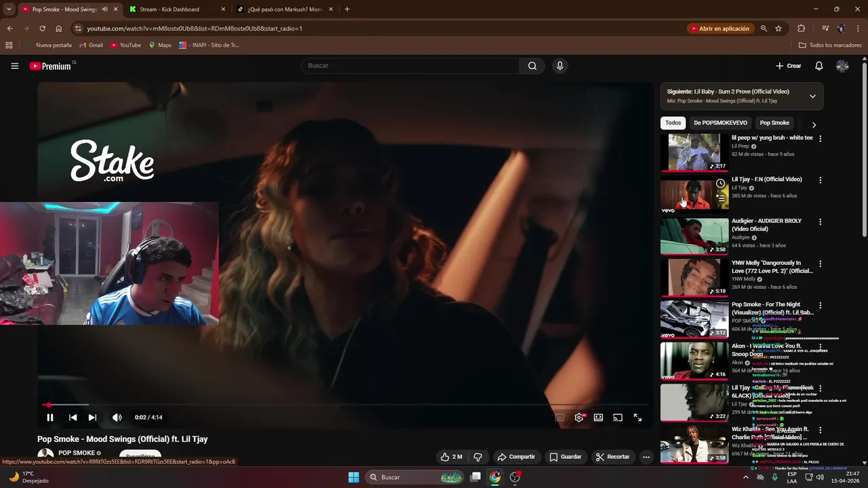Navigate back in browser history
Image resolution: width=868 pixels, height=488 pixels.
[x=9, y=28]
